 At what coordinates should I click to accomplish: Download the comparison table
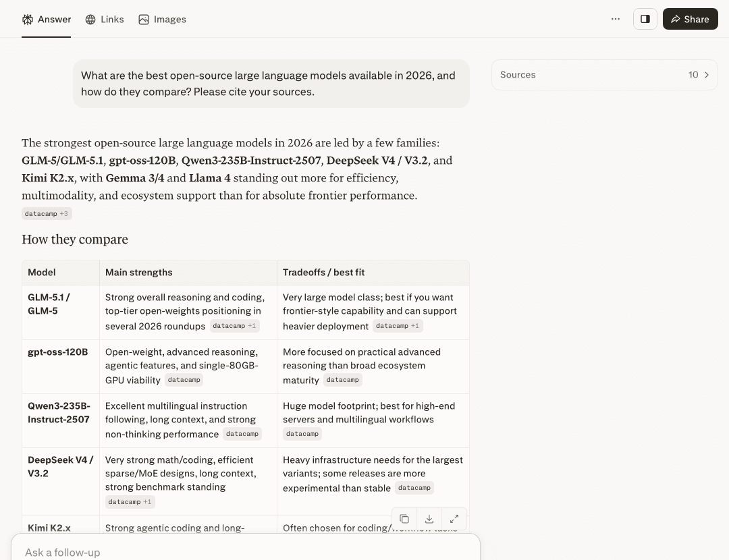click(x=429, y=519)
